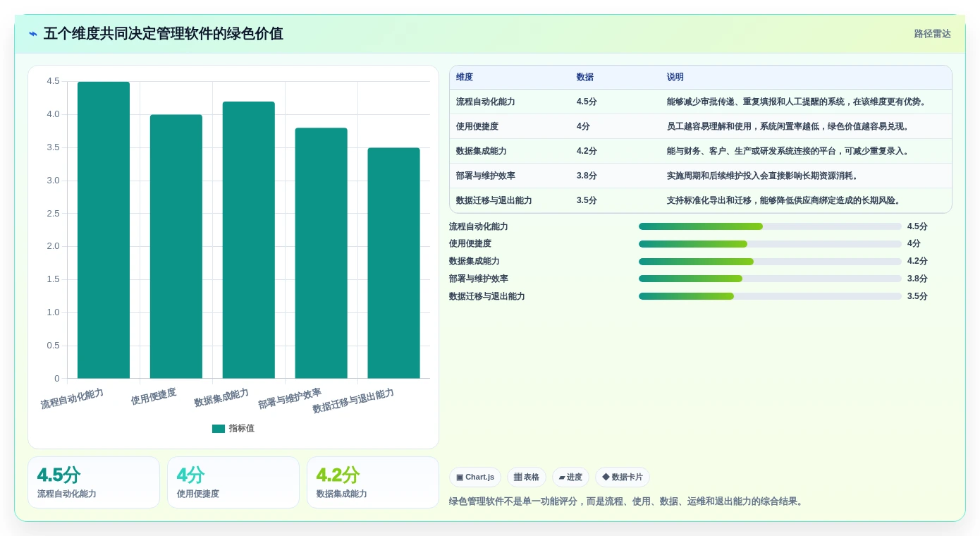
Task: Click the 维度 column header
Action: tap(465, 77)
